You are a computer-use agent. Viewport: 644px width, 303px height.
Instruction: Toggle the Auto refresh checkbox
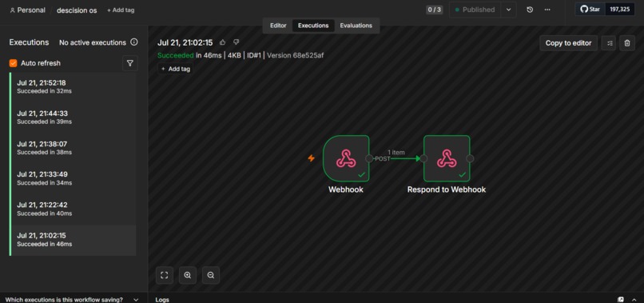point(13,63)
